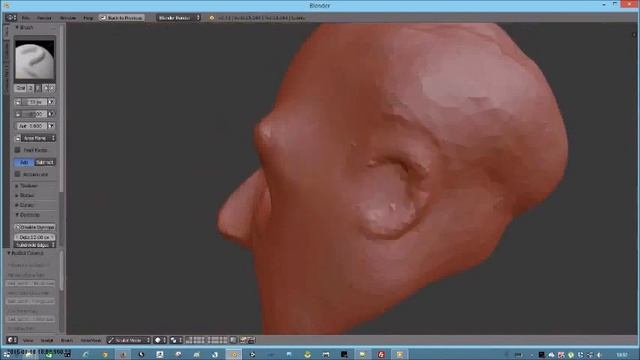Open the Blender Render engine dropdown
This screenshot has height=360, width=640.
point(179,18)
